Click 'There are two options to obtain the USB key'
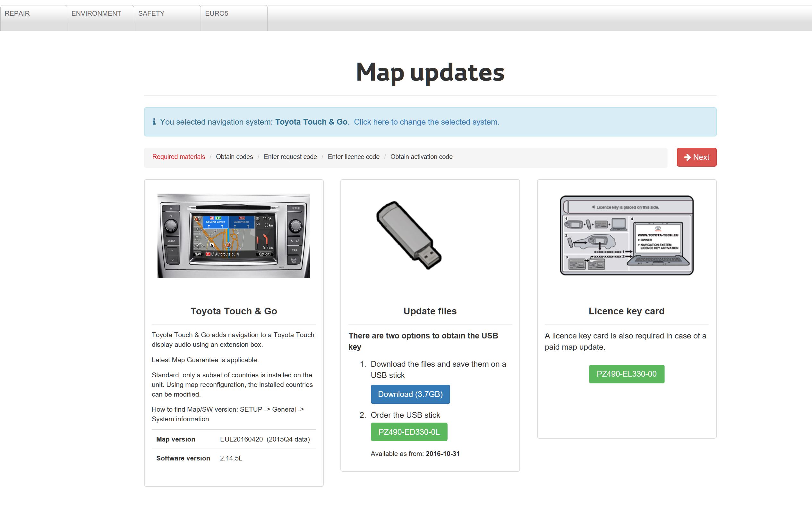This screenshot has width=812, height=508. [423, 341]
